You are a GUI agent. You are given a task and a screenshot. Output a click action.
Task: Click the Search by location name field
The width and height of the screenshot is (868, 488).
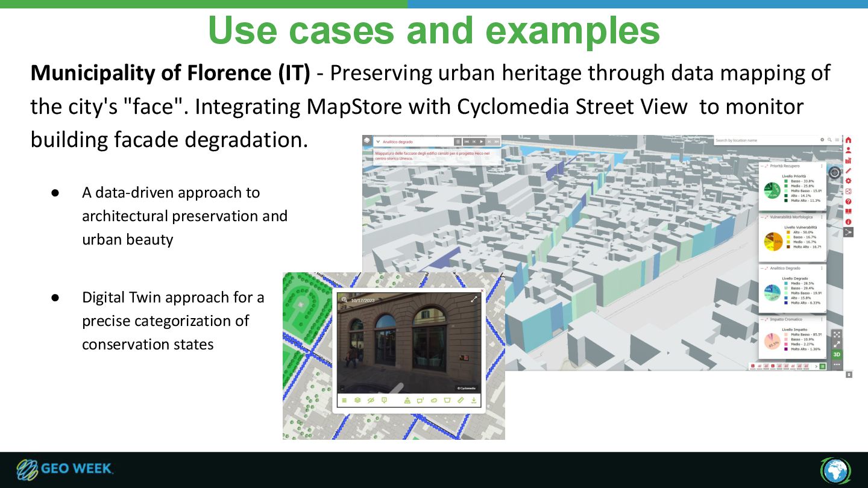(x=766, y=140)
